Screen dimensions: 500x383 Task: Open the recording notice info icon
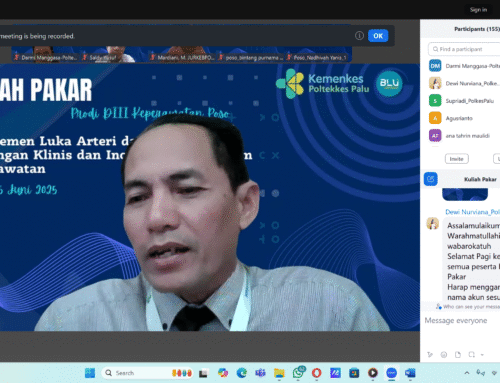(359, 36)
